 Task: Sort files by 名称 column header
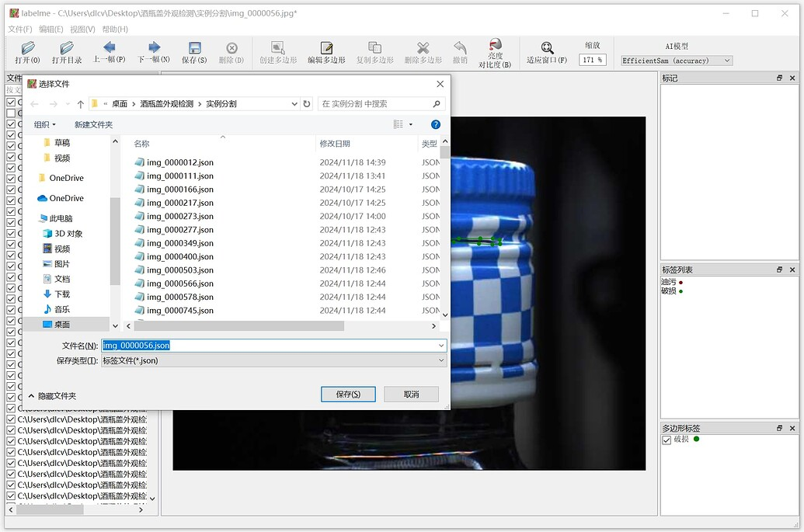141,144
